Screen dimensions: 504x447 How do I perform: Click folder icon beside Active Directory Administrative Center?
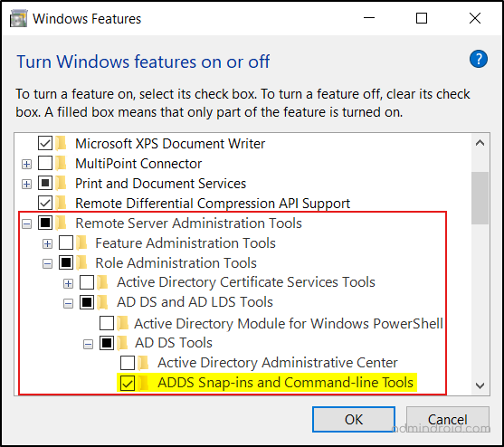143,363
